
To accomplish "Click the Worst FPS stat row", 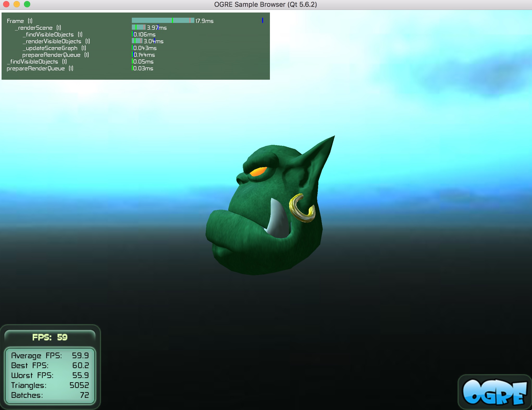I will point(50,375).
